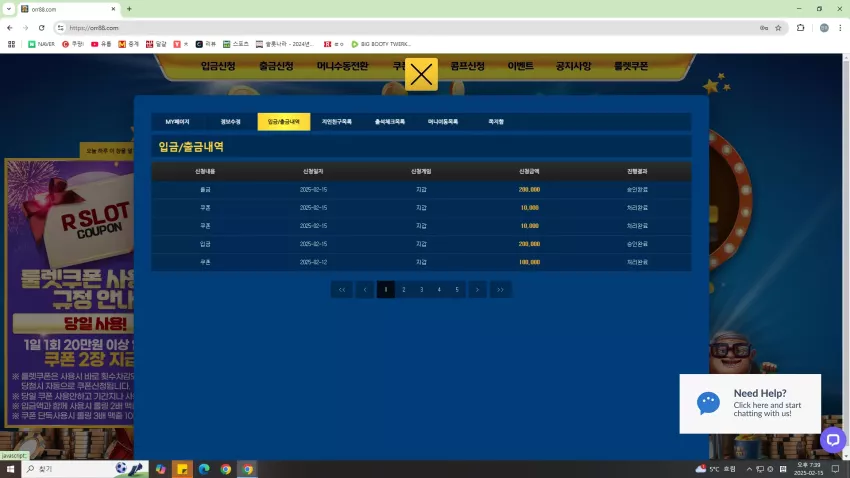Click the 200,000 amount in the 출금 row

529,190
